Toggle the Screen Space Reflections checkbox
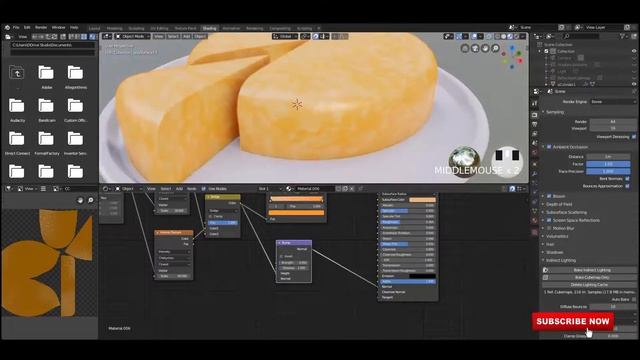Viewport: 640px width, 360px height. tap(549, 220)
